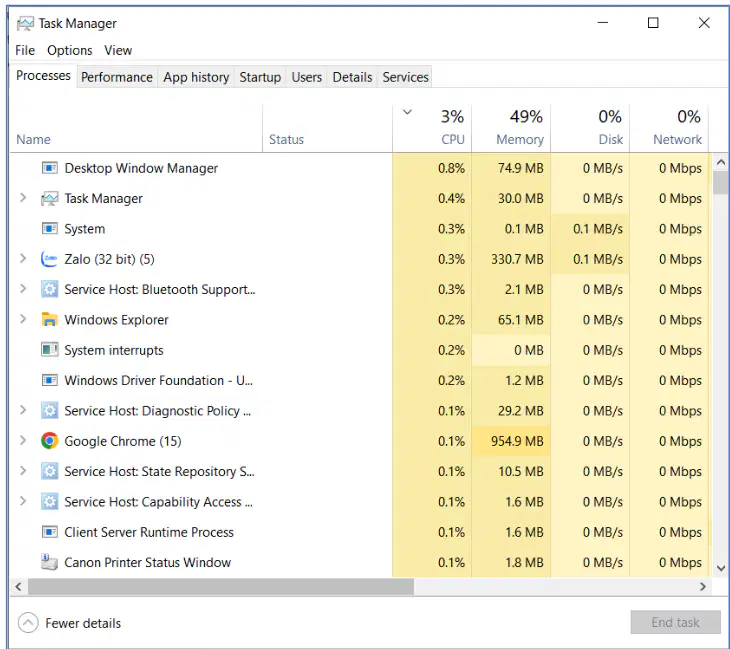Click the Fewer details label
This screenshot has height=649, width=730.
[x=83, y=623]
